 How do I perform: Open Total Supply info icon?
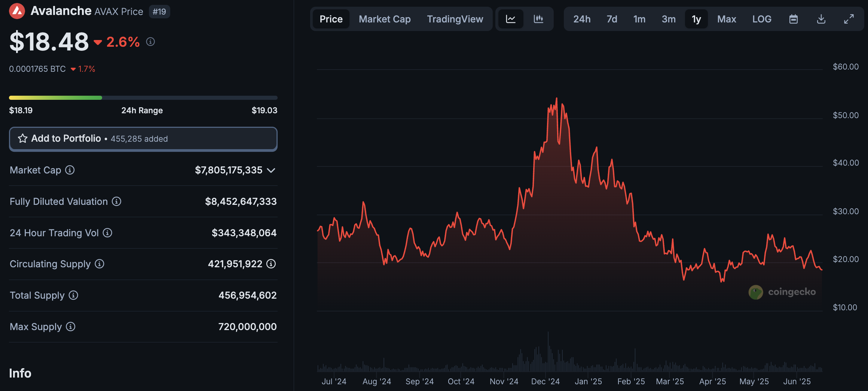(x=74, y=295)
